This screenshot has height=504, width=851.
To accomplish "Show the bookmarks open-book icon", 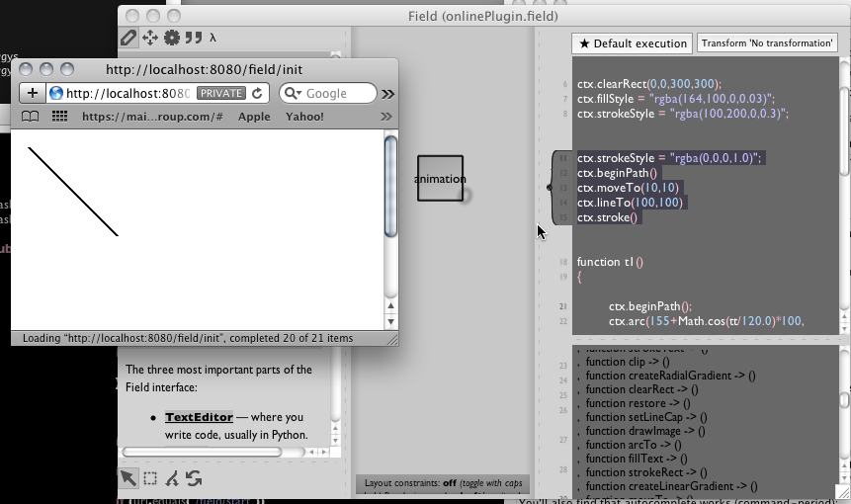I will [x=31, y=117].
